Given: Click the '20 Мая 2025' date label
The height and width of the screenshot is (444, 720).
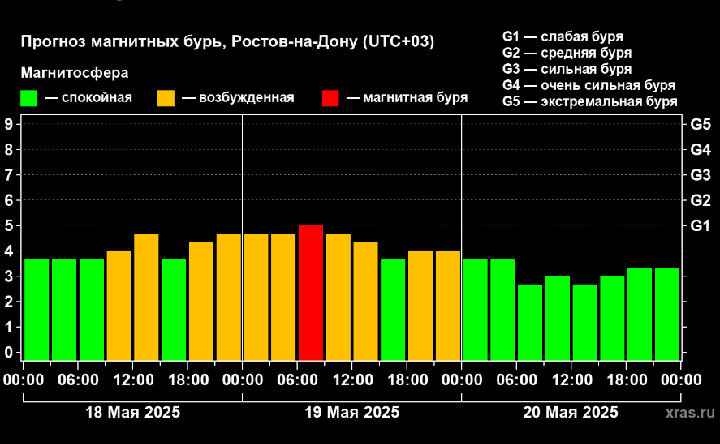Looking at the screenshot, I should (x=570, y=412).
